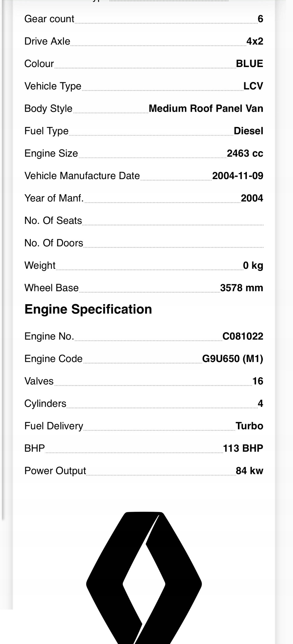Viewport: 293px width, 644px height.
Task: Click the Fuel Delivery Turbo value
Action: tap(249, 426)
